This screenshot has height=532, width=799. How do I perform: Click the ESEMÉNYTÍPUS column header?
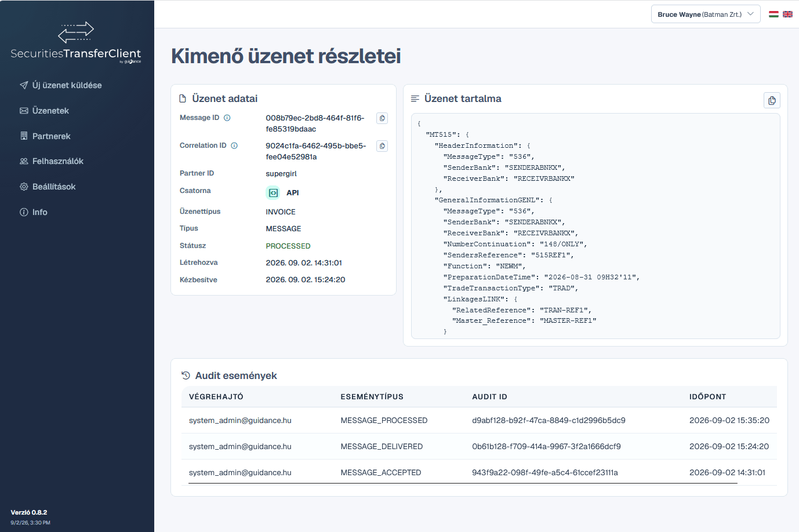pyautogui.click(x=372, y=397)
